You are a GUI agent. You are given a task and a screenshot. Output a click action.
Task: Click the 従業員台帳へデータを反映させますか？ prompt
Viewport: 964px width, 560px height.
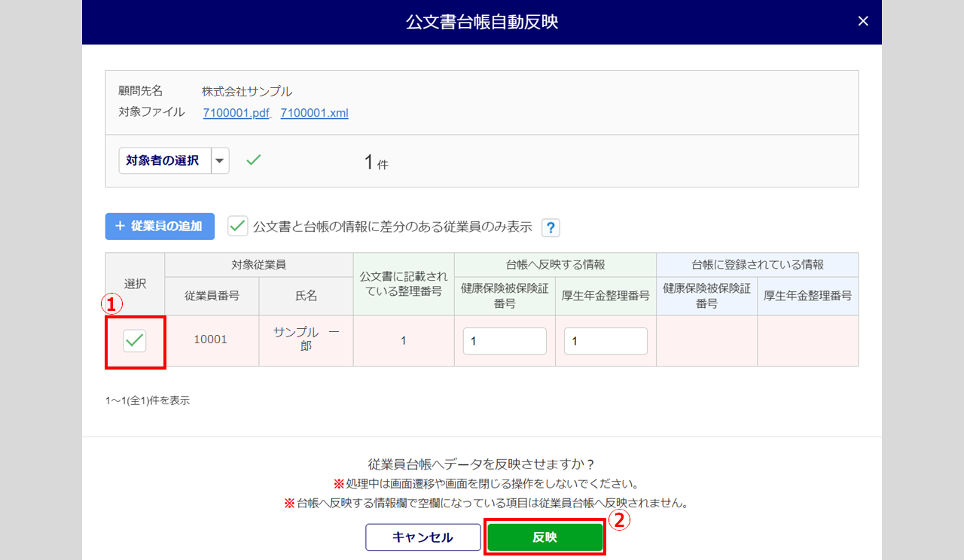point(482,464)
